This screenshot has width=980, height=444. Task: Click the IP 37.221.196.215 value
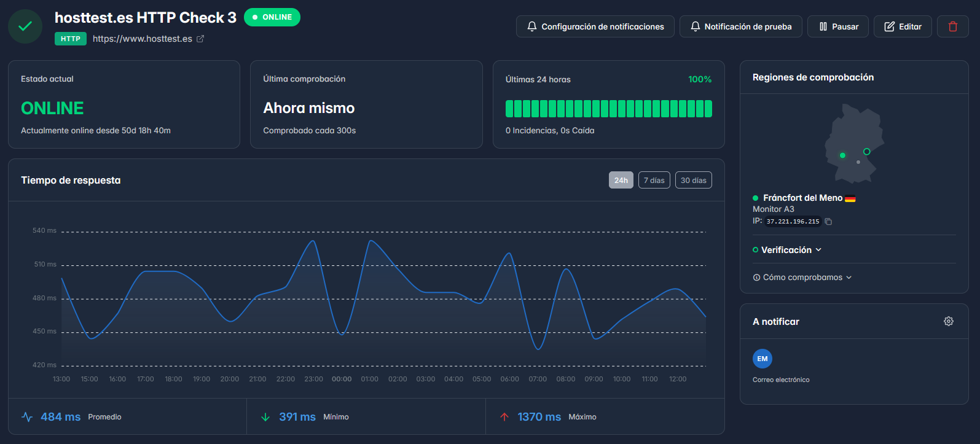(793, 222)
